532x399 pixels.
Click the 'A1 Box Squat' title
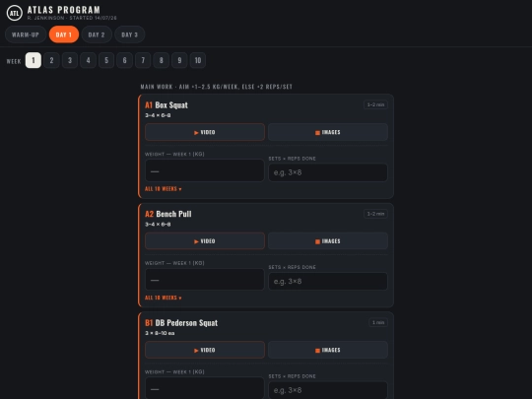[x=166, y=105]
